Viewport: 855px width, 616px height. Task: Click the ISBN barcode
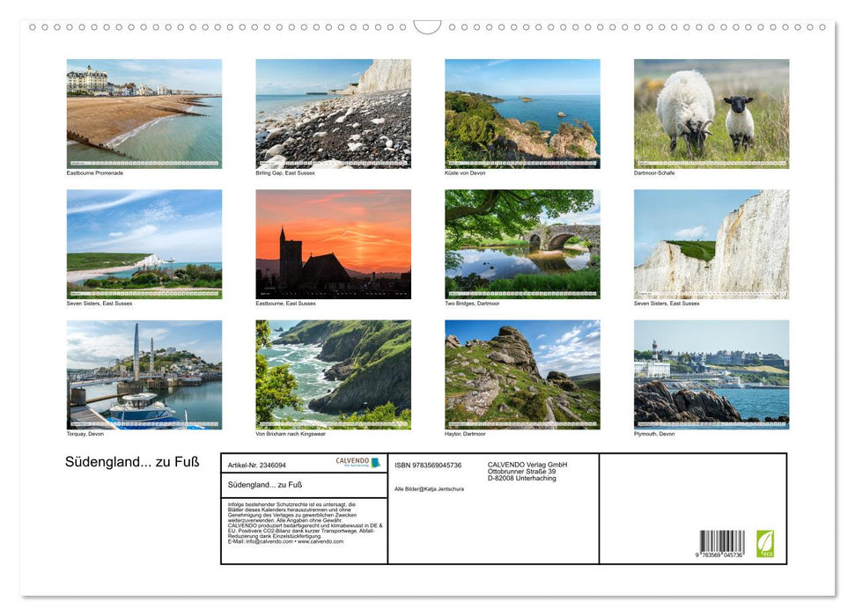click(x=721, y=544)
